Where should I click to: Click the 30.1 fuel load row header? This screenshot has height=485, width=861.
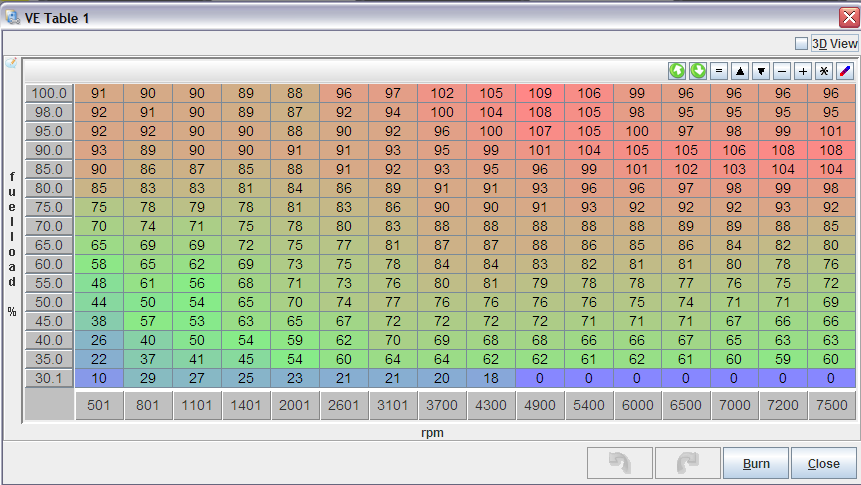pos(48,378)
